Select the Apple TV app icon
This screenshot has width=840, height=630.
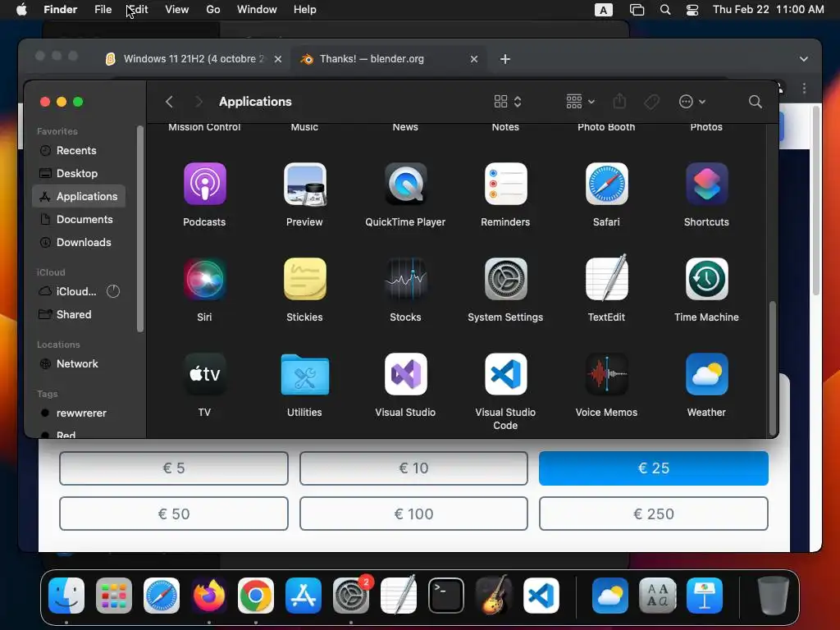(204, 374)
